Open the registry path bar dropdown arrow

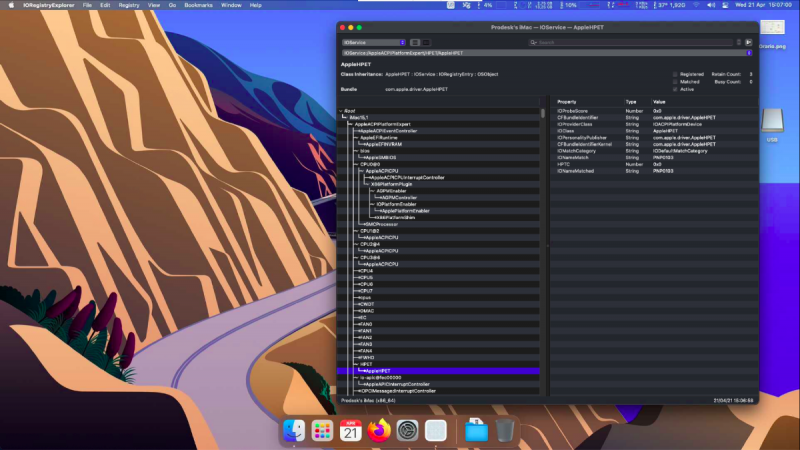point(749,52)
